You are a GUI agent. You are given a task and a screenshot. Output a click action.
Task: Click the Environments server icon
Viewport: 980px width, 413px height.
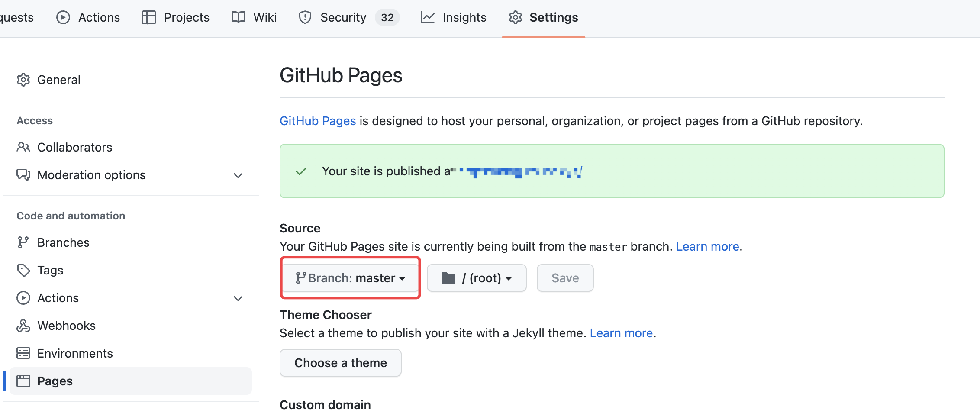(x=23, y=353)
